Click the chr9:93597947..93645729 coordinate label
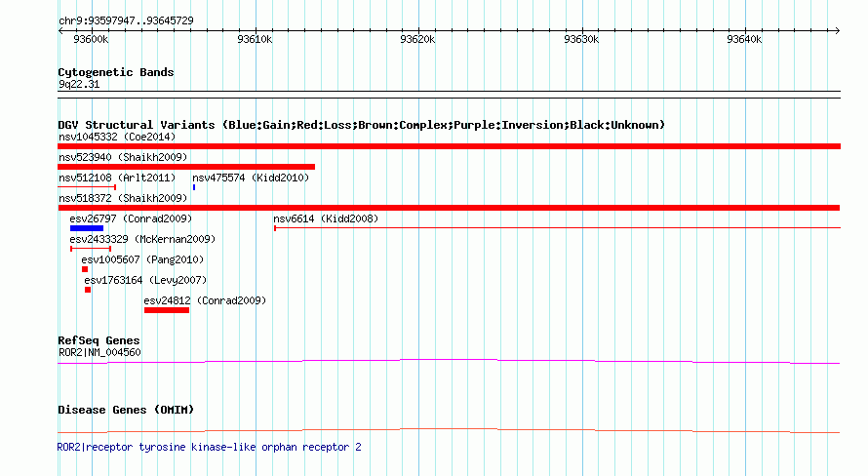The image size is (868, 476). (x=126, y=21)
